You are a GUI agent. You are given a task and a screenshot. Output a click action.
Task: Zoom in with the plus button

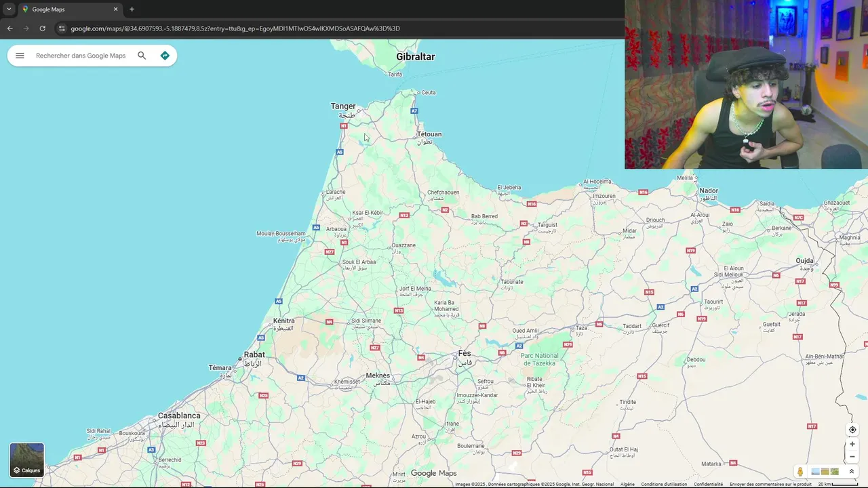click(x=852, y=444)
